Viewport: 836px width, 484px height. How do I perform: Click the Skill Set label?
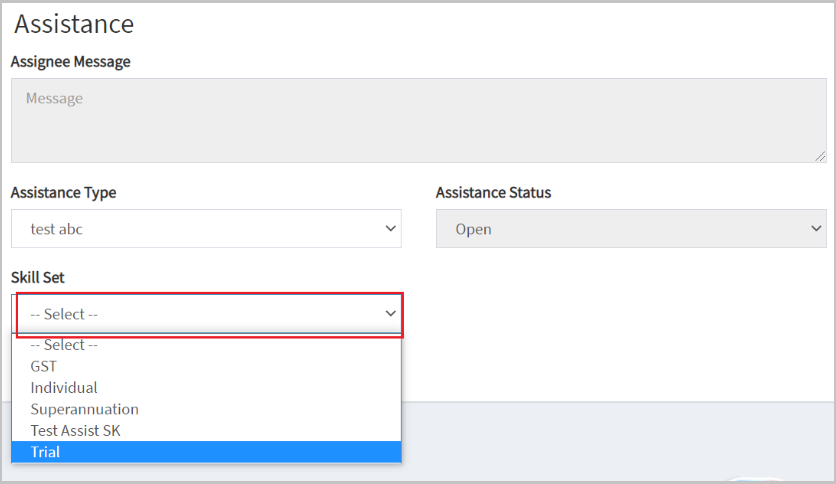click(37, 278)
